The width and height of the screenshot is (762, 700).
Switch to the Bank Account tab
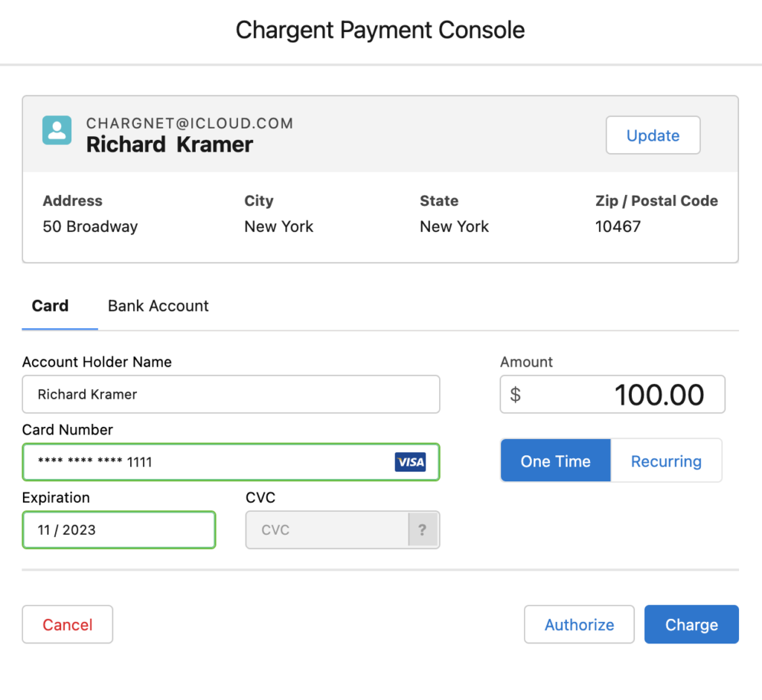pyautogui.click(x=158, y=306)
